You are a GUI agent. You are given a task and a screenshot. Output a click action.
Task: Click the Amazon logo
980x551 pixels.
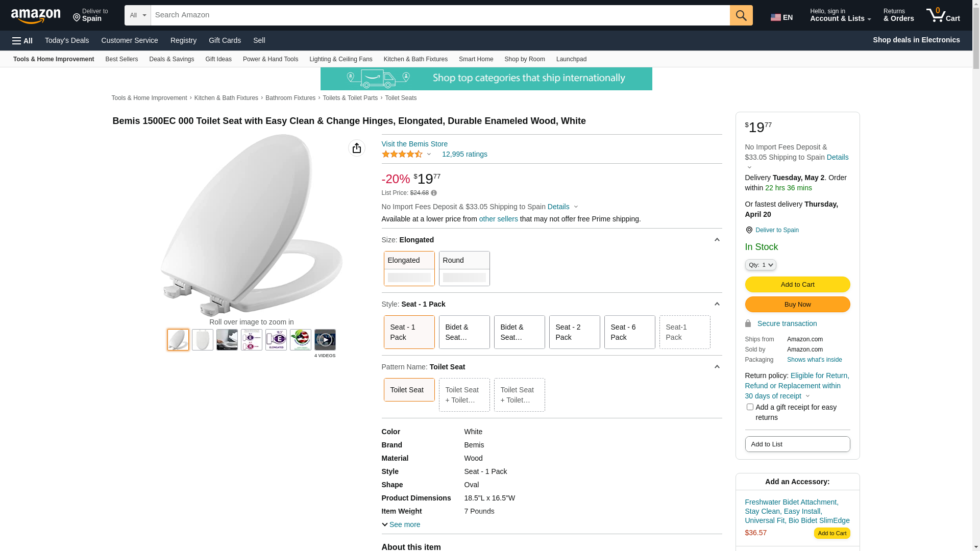tap(36, 16)
